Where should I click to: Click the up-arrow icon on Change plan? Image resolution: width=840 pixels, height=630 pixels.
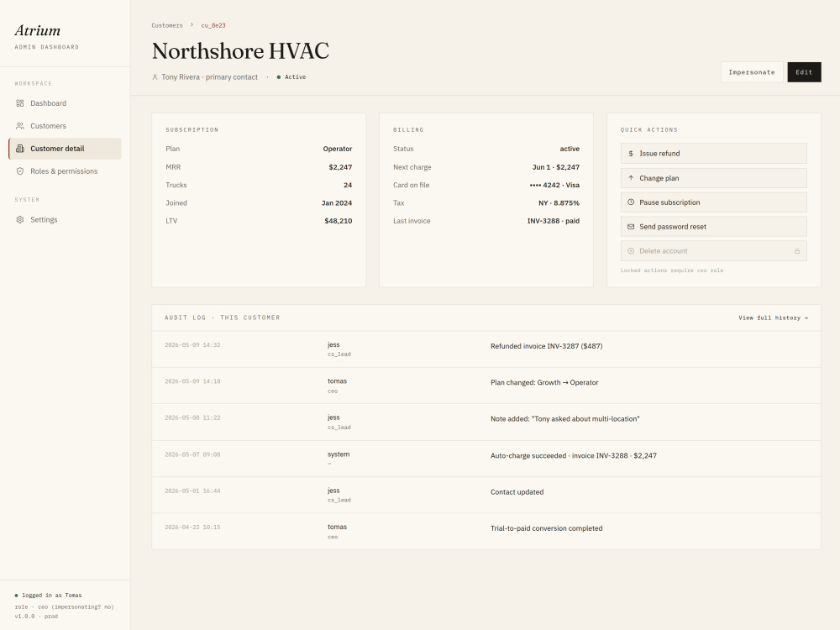coord(631,178)
